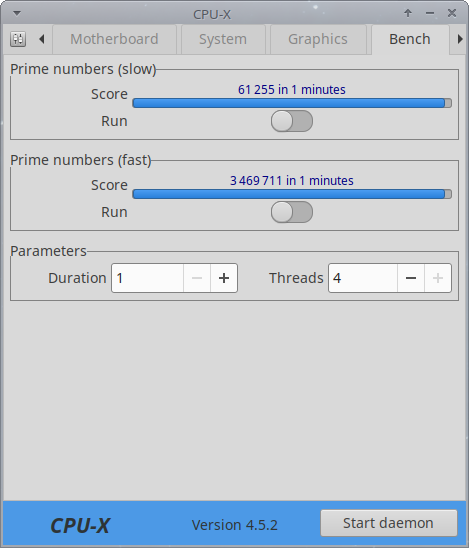The height and width of the screenshot is (548, 469).
Task: Toggle Run for Prime numbers (fast)
Action: 292,212
